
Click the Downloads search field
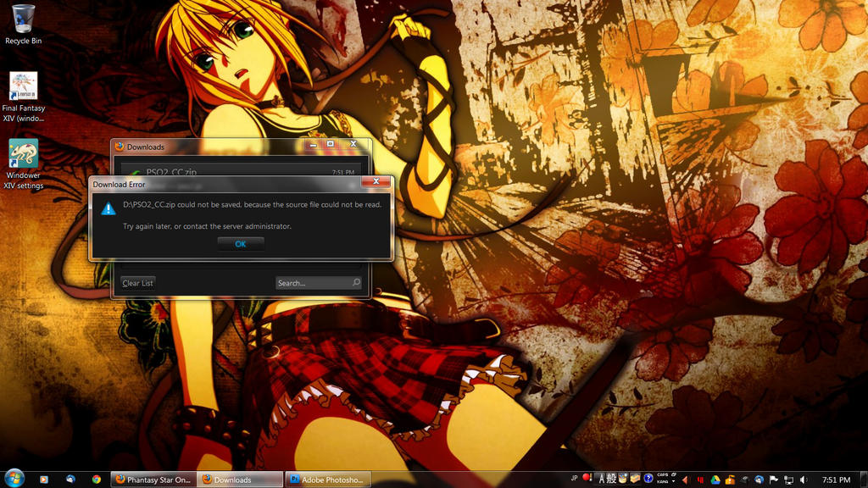pyautogui.click(x=312, y=283)
